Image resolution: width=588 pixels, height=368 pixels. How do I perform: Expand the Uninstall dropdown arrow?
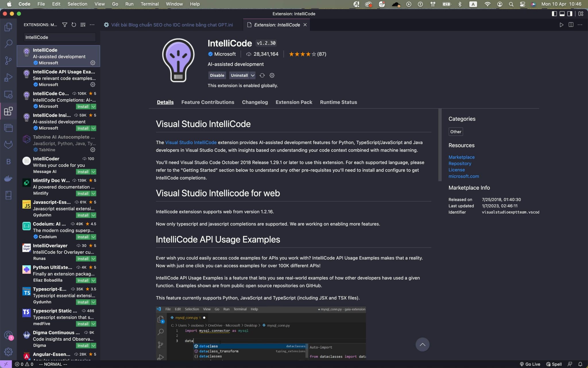(253, 75)
